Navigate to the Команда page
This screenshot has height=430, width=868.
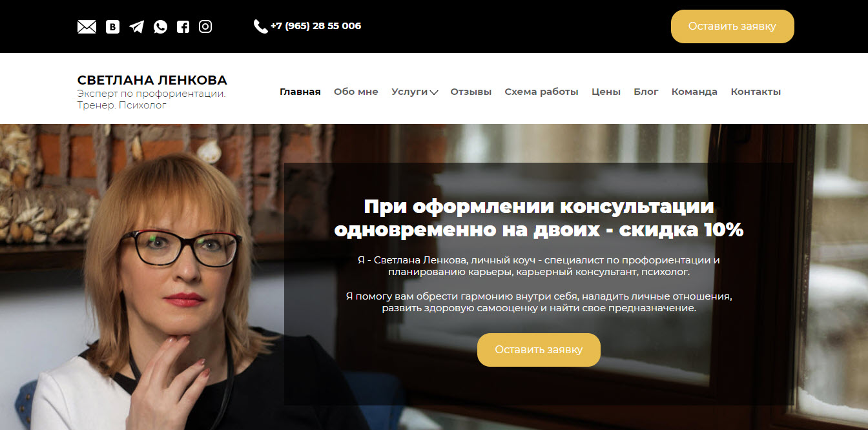coord(694,92)
